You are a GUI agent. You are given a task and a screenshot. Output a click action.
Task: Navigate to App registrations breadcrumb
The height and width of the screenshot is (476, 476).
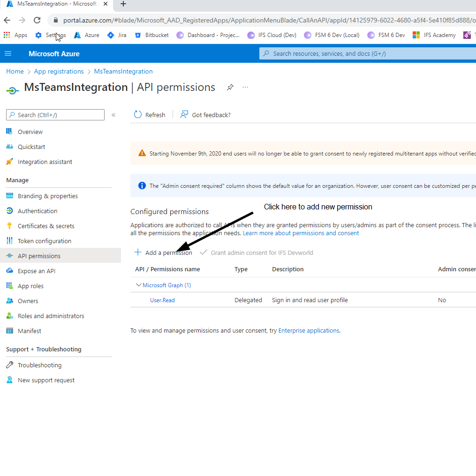point(59,71)
